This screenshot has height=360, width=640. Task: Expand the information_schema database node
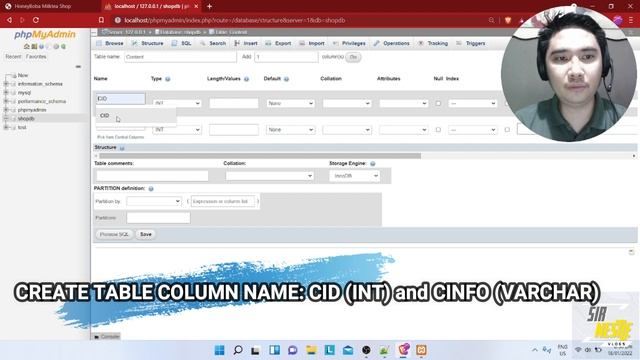click(6, 84)
